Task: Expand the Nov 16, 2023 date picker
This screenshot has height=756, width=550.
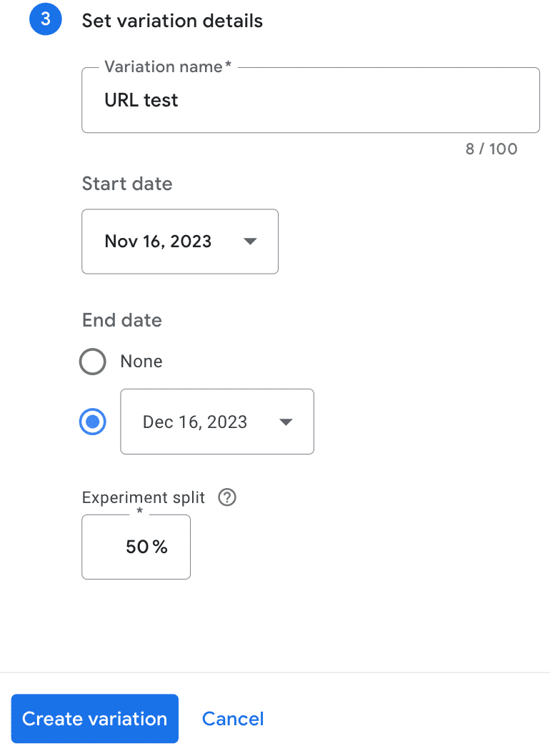Action: click(250, 242)
